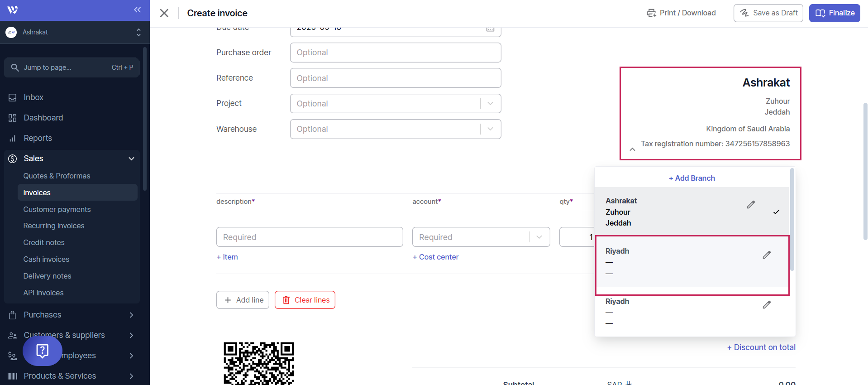Open the account Required dropdown
The height and width of the screenshot is (385, 868).
481,237
